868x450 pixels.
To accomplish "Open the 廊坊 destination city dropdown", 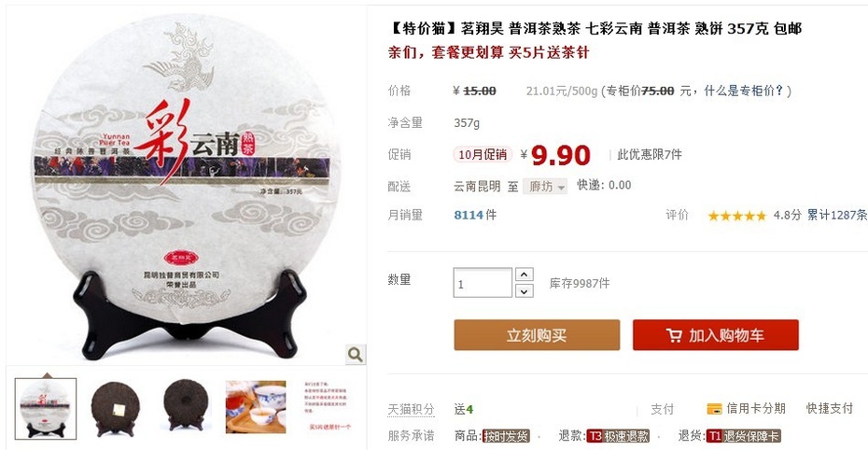I will tap(545, 187).
